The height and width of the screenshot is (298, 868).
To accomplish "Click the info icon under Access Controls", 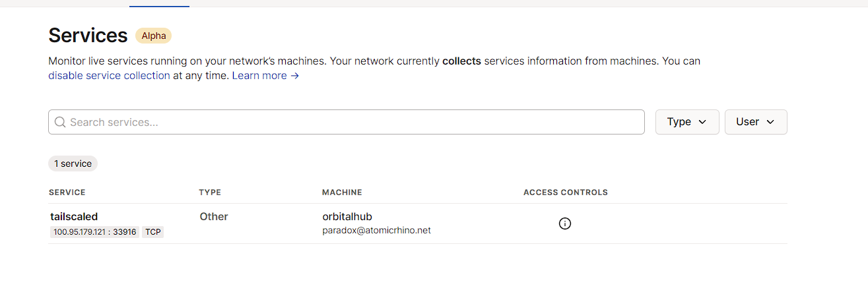I will point(564,223).
